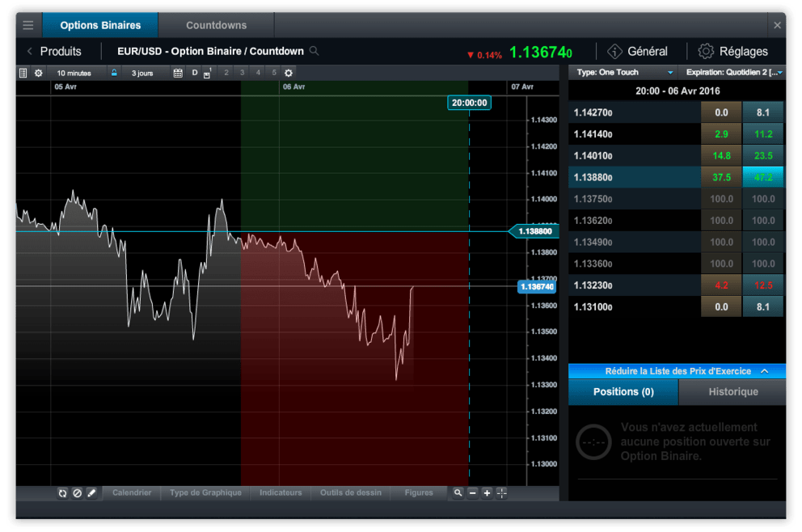Go back to Produits
The width and height of the screenshot is (802, 532).
coord(30,51)
